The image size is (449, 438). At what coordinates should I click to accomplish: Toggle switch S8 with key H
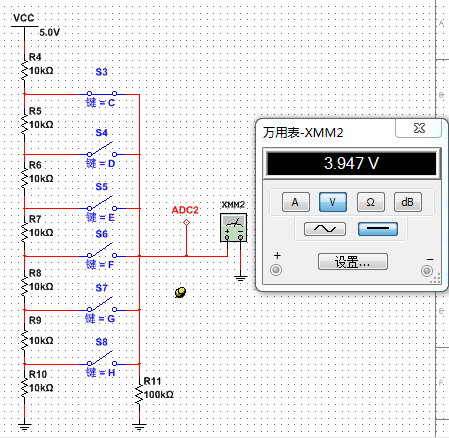(x=102, y=359)
